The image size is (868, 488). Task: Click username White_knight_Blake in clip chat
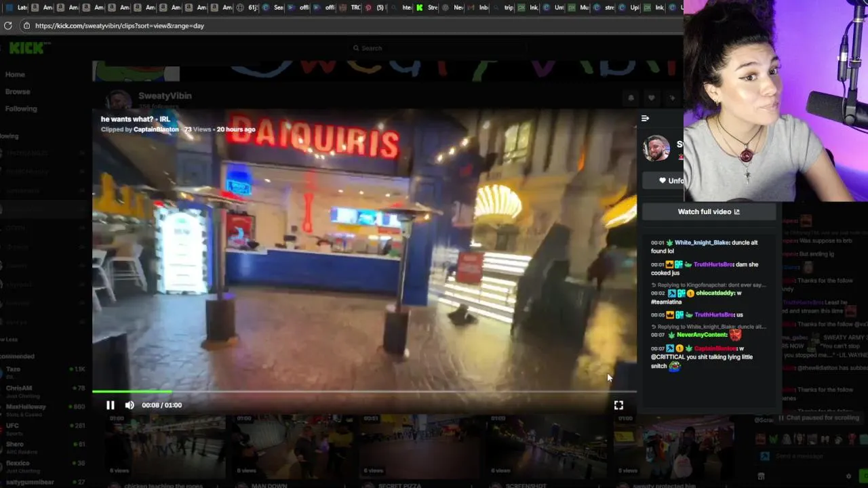702,243
